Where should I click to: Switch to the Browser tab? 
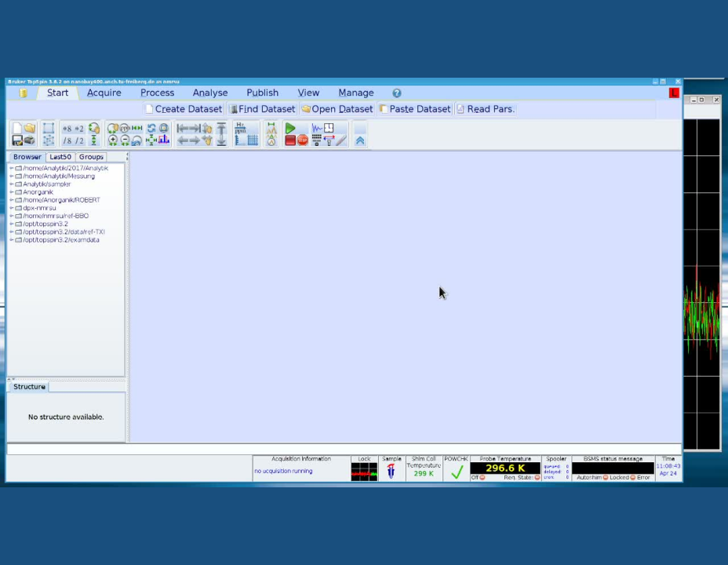coord(27,157)
